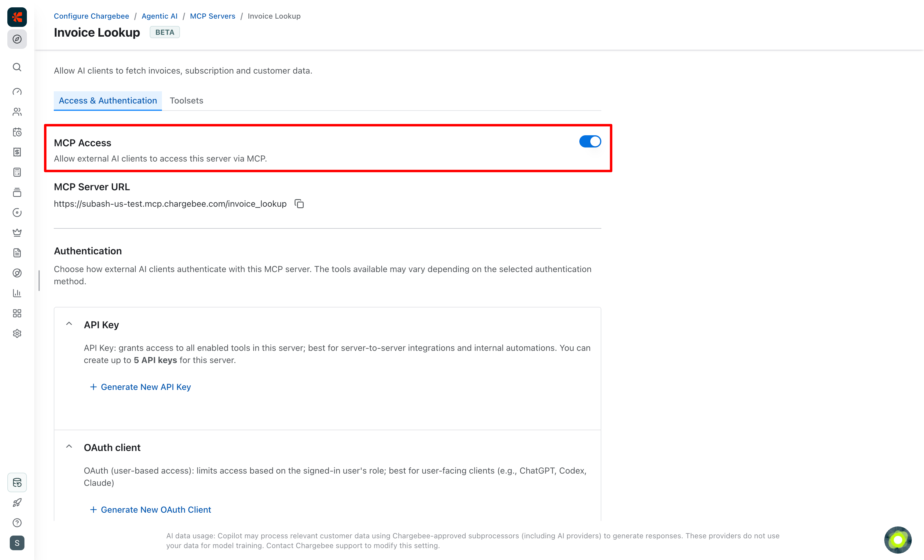
Task: Collapse the OAuth client section chevron
Action: pos(69,446)
